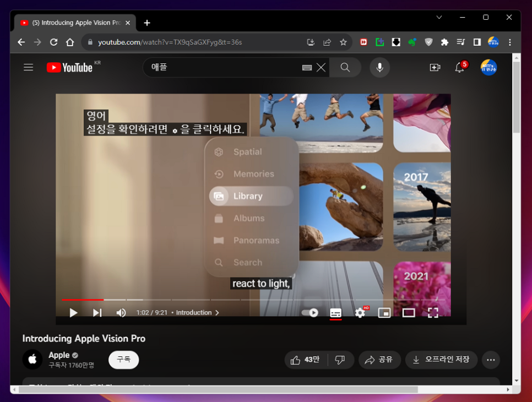Open the media control toolbar button
Viewport: 532px width, 402px height.
tap(461, 42)
